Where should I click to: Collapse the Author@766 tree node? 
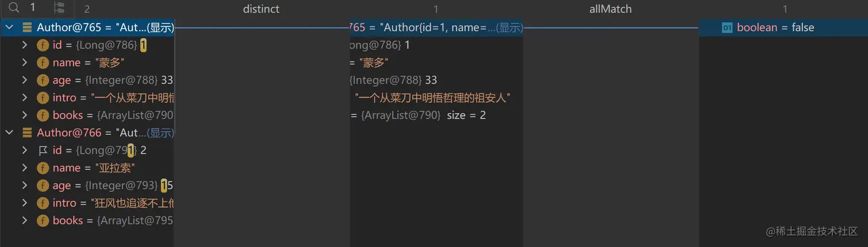[x=9, y=133]
